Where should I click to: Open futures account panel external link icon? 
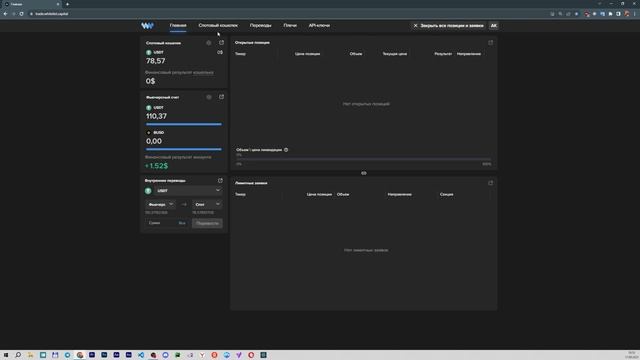[x=221, y=97]
